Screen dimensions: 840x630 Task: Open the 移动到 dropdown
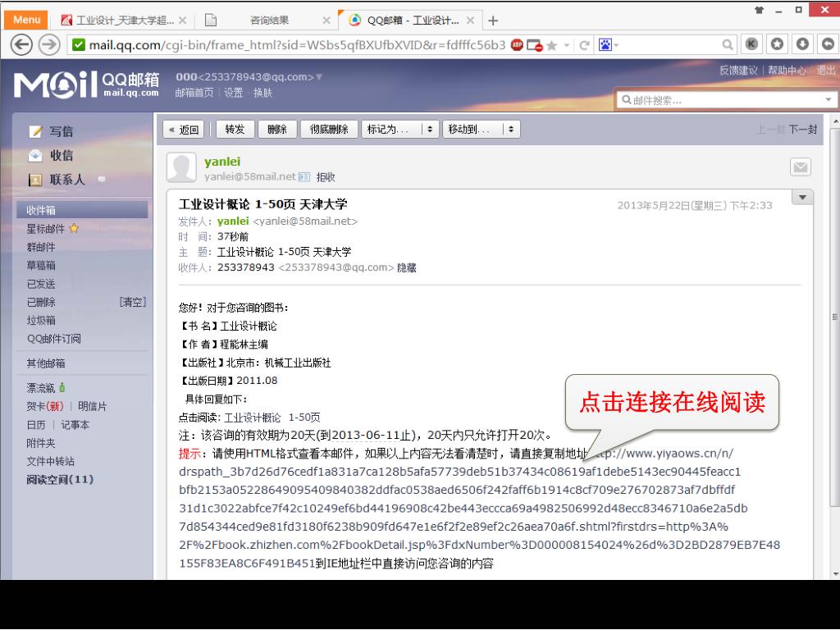pyautogui.click(x=481, y=129)
